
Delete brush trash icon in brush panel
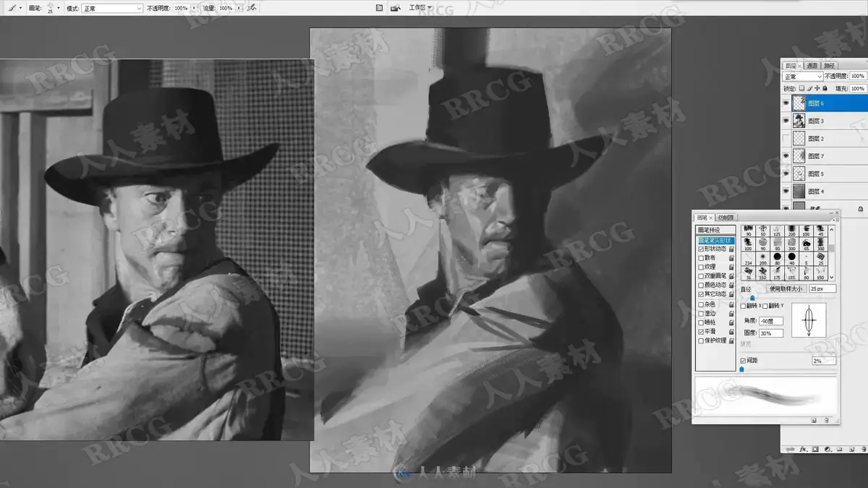825,420
